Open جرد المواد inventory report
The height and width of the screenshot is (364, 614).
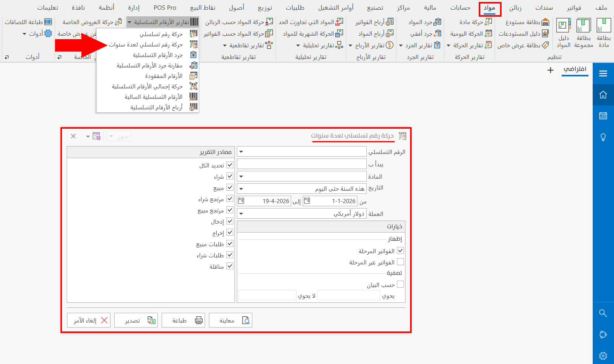424,22
